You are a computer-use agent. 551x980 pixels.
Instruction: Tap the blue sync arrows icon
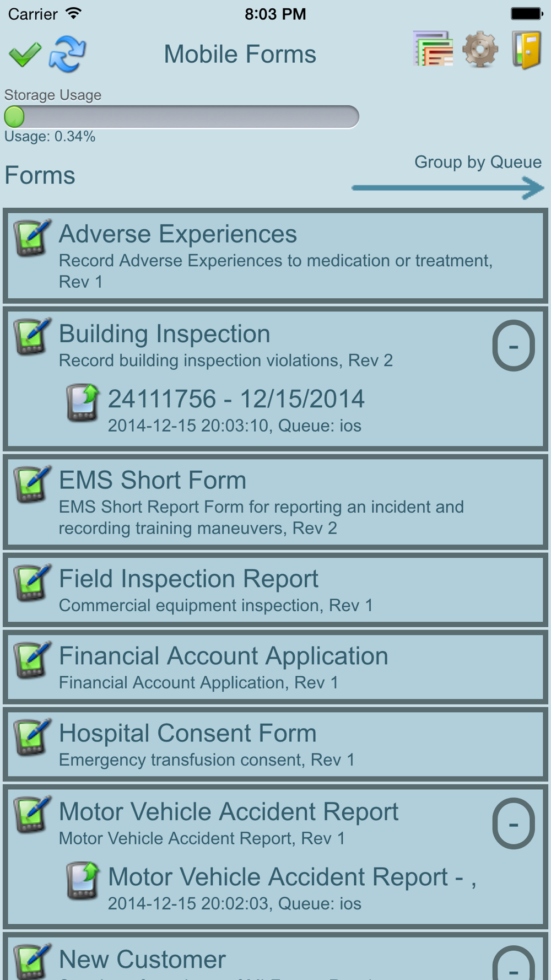pyautogui.click(x=67, y=54)
